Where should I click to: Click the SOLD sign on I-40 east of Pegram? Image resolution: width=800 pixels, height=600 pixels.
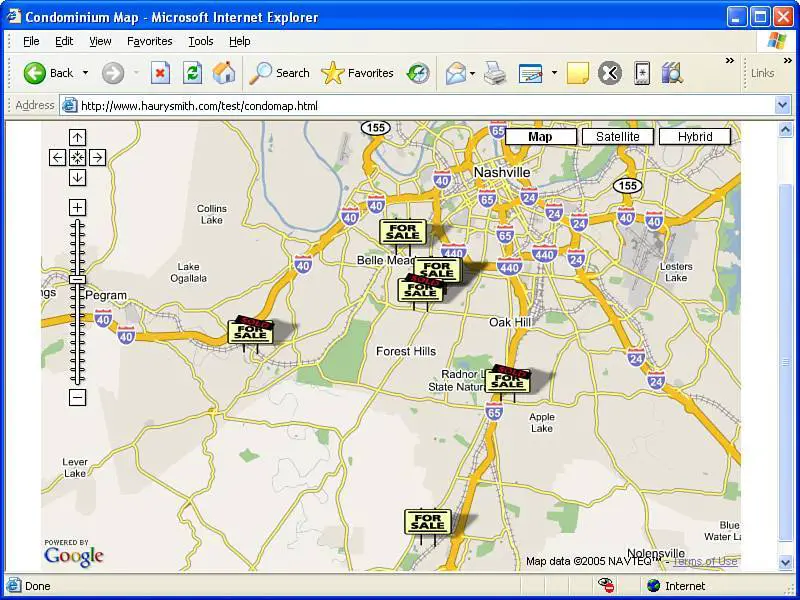point(251,330)
